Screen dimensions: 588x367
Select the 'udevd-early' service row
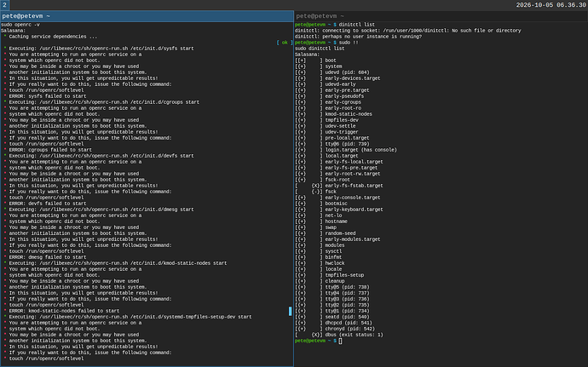click(x=326, y=84)
